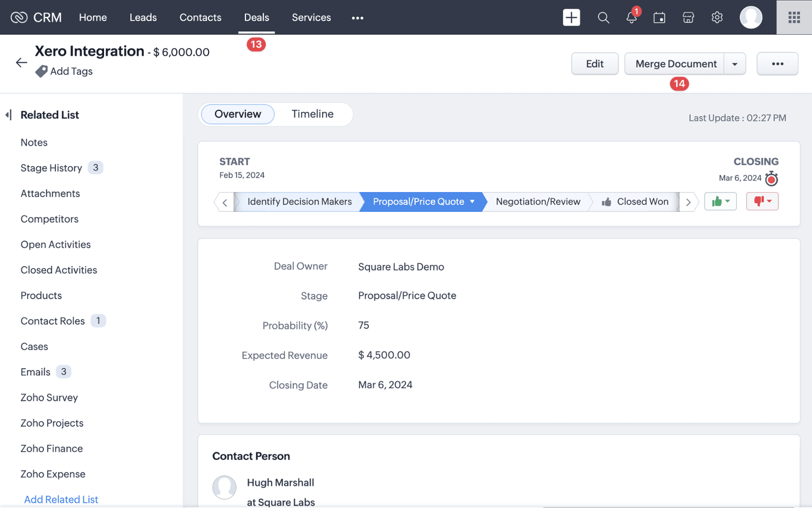812x508 pixels.
Task: Open the record more-actions ellipsis button
Action: tap(777, 64)
